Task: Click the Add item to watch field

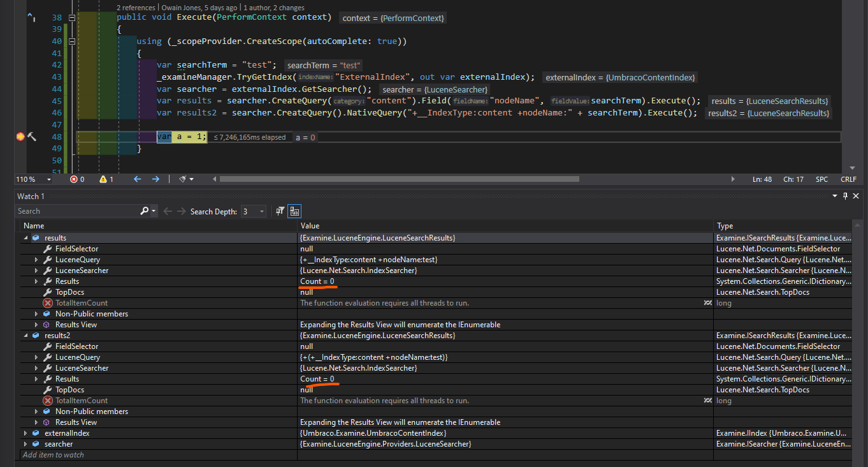Action: [54, 455]
